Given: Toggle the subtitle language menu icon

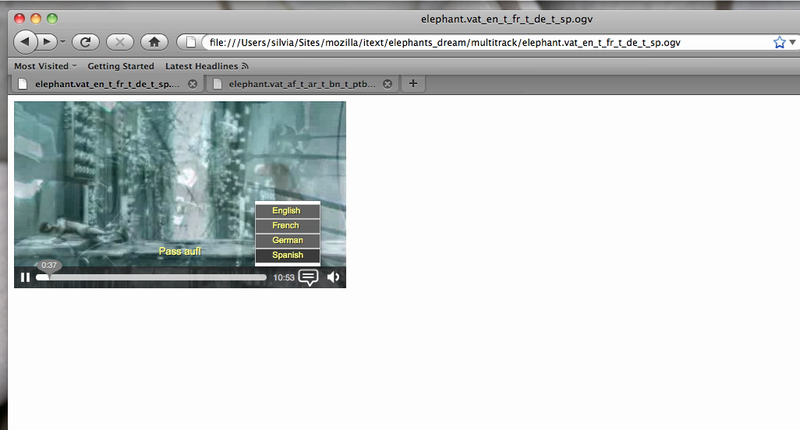Looking at the screenshot, I should pos(309,277).
